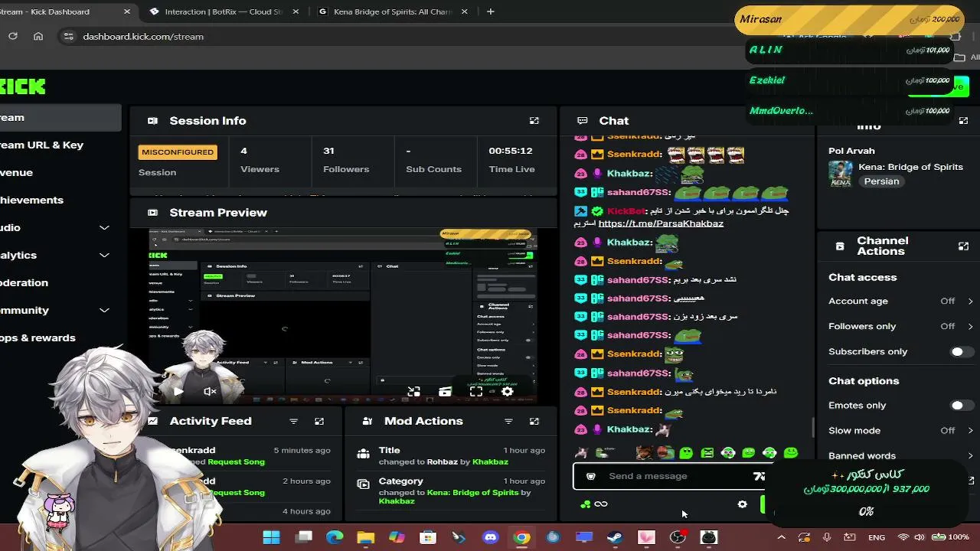Open File Explorer from the taskbar
This screenshot has height=551, width=980.
[x=365, y=537]
